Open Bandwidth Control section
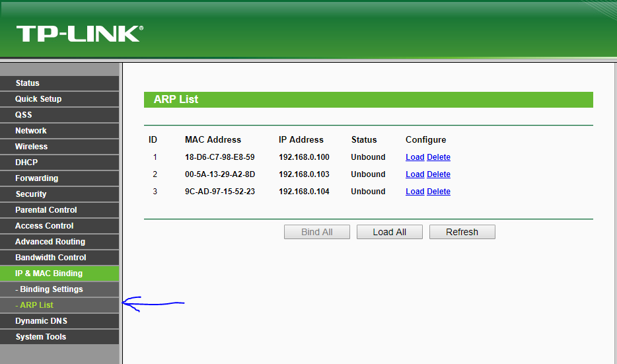The height and width of the screenshot is (364, 617). click(x=59, y=258)
